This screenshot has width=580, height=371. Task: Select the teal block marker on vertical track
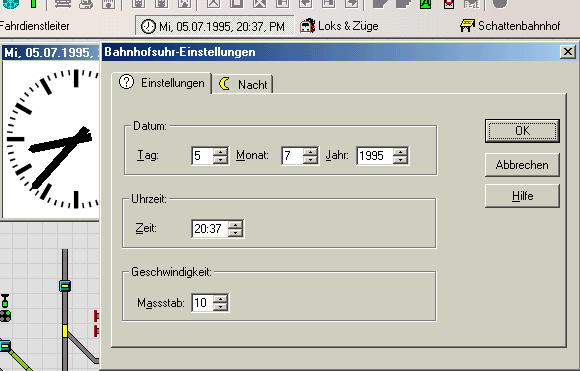tap(65, 286)
